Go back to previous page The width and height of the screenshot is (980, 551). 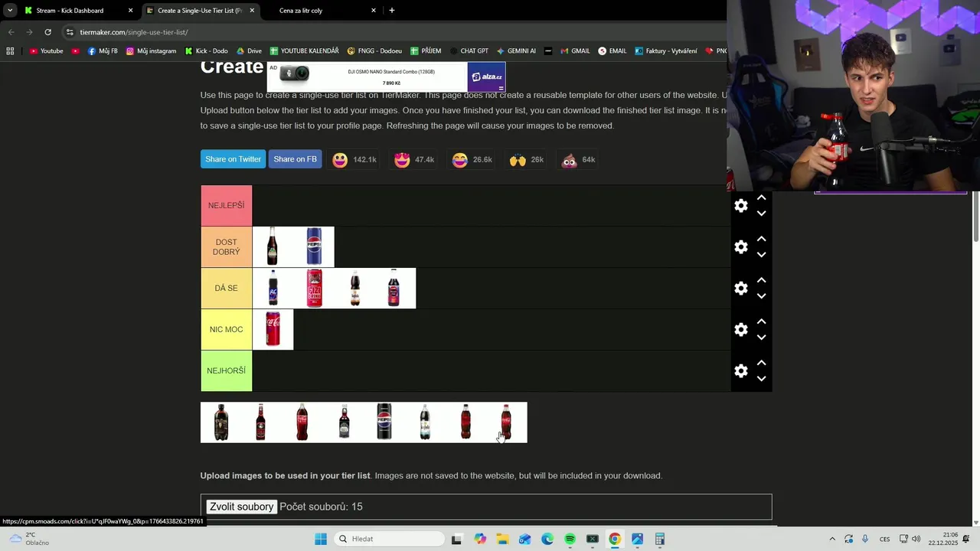point(11,32)
